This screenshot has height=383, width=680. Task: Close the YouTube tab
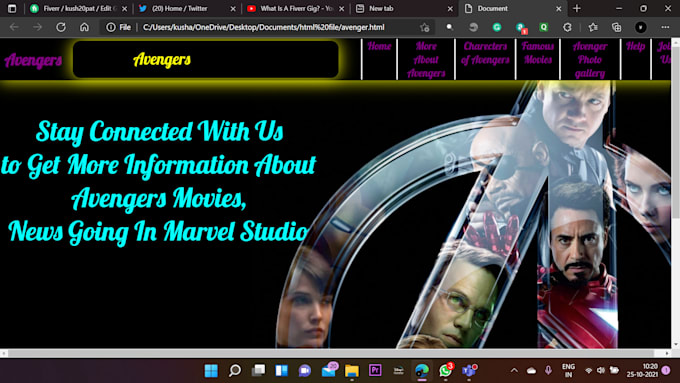click(x=342, y=9)
